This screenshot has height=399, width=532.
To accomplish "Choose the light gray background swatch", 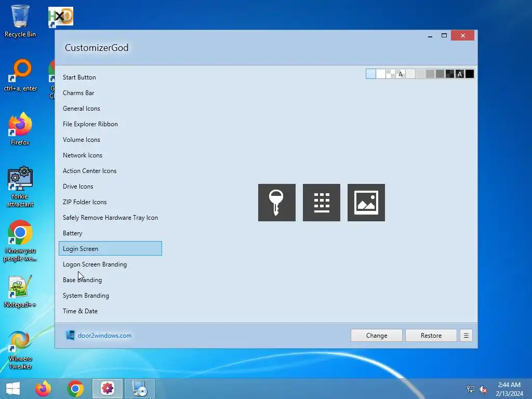I will click(420, 74).
